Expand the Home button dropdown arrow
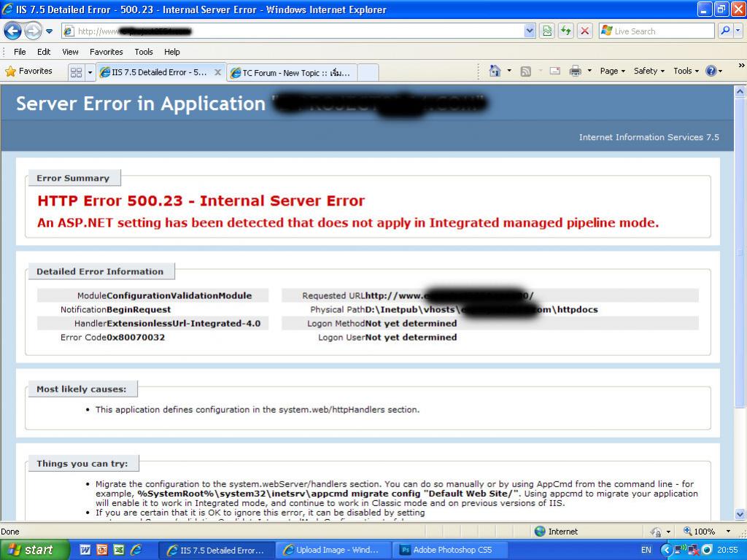Viewport: 747px width, 560px height. click(x=508, y=71)
